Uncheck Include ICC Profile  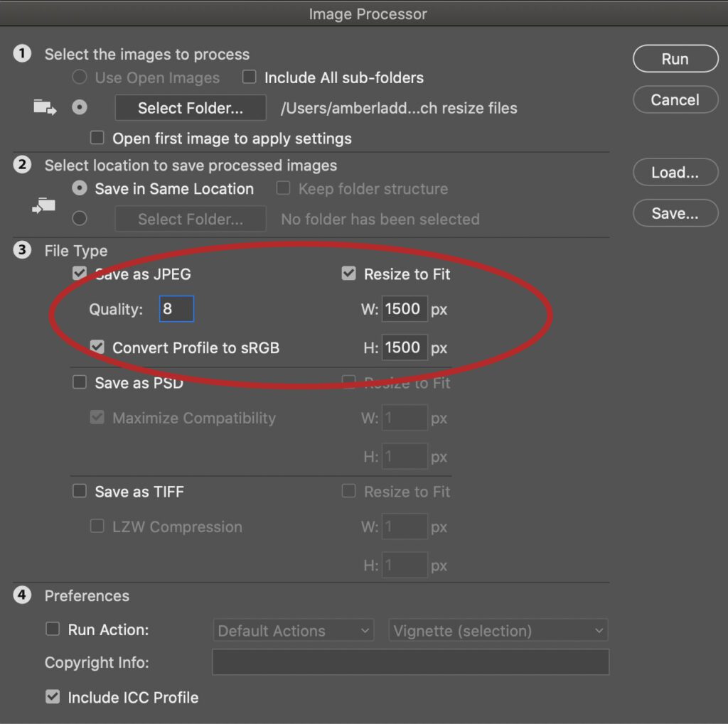(53, 697)
